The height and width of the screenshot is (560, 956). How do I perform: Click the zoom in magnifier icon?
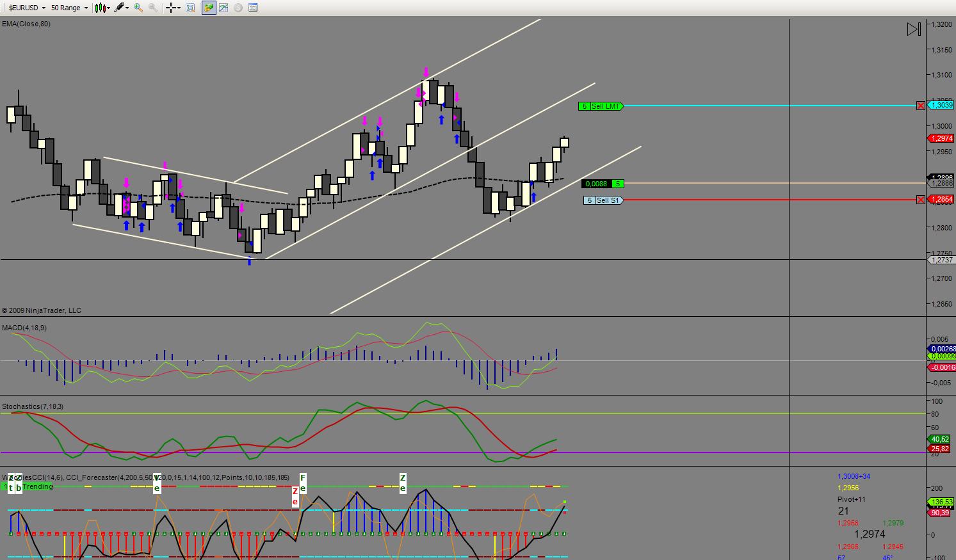click(x=138, y=8)
